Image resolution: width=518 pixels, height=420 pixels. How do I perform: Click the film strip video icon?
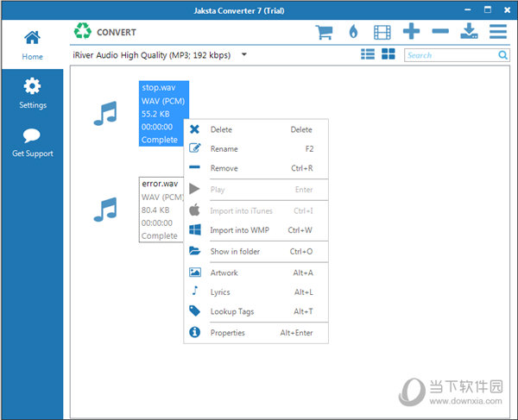point(382,32)
